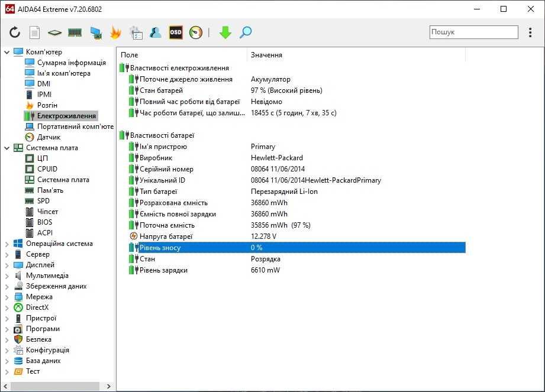The image size is (545, 392).
Task: Click the tree horizontal scrollbar thumb
Action: tap(55, 386)
